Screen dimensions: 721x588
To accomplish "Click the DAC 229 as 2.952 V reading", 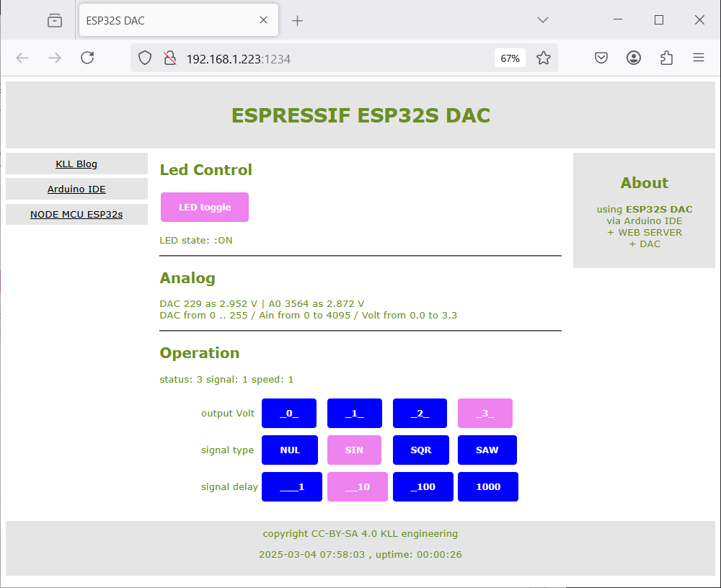I will point(208,304).
